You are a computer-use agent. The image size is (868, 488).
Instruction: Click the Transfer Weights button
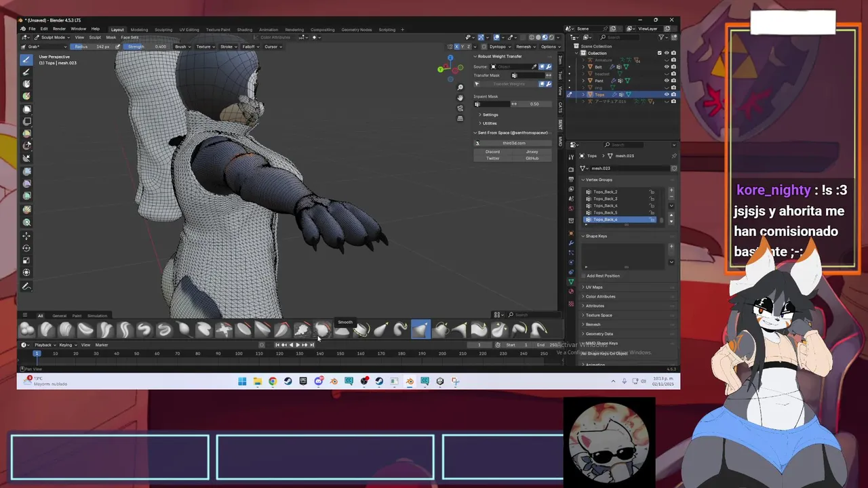[509, 84]
